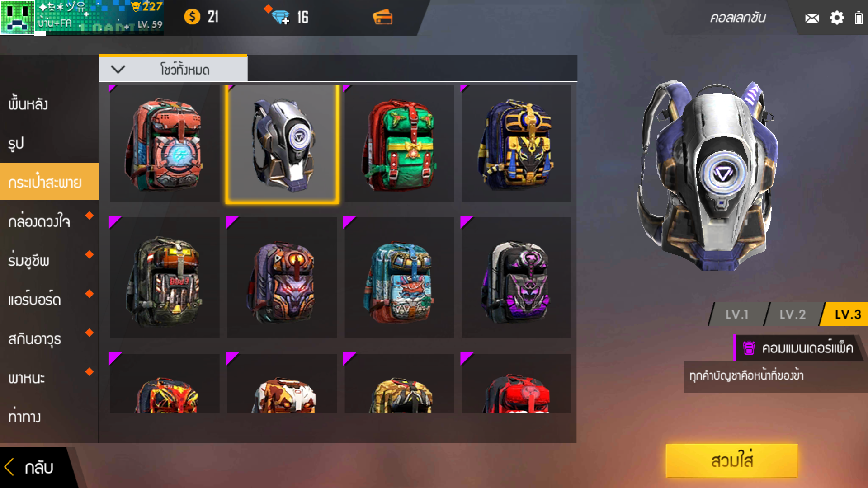This screenshot has width=868, height=488.
Task: Open the orange wallet top-up icon
Action: pos(382,18)
